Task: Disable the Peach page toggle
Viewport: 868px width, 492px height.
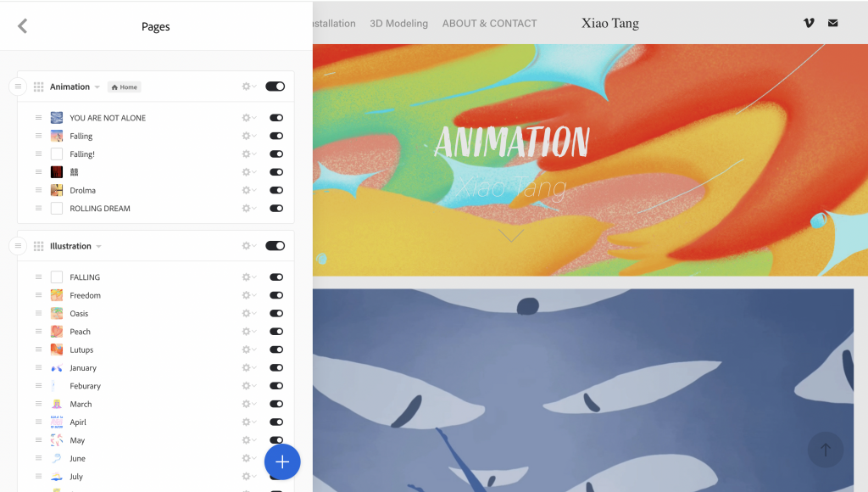Action: pos(276,332)
